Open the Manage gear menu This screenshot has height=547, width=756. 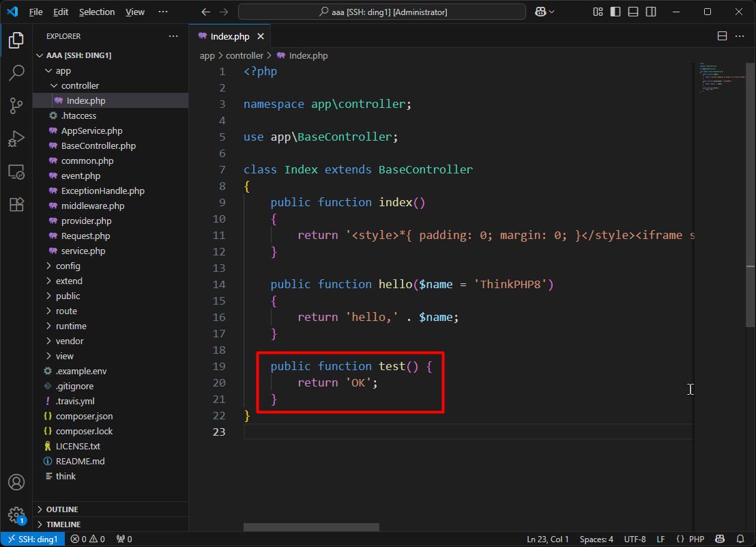(16, 515)
